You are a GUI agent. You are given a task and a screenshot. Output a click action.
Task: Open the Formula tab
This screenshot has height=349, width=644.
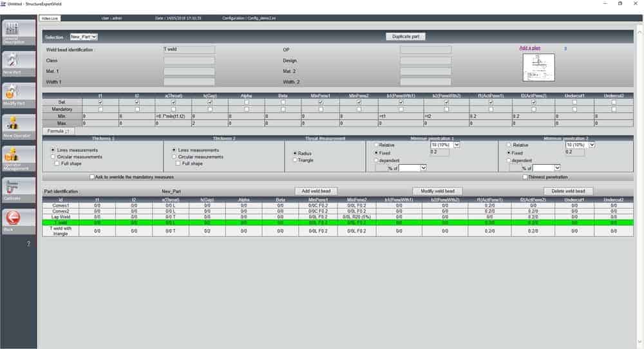coord(59,130)
